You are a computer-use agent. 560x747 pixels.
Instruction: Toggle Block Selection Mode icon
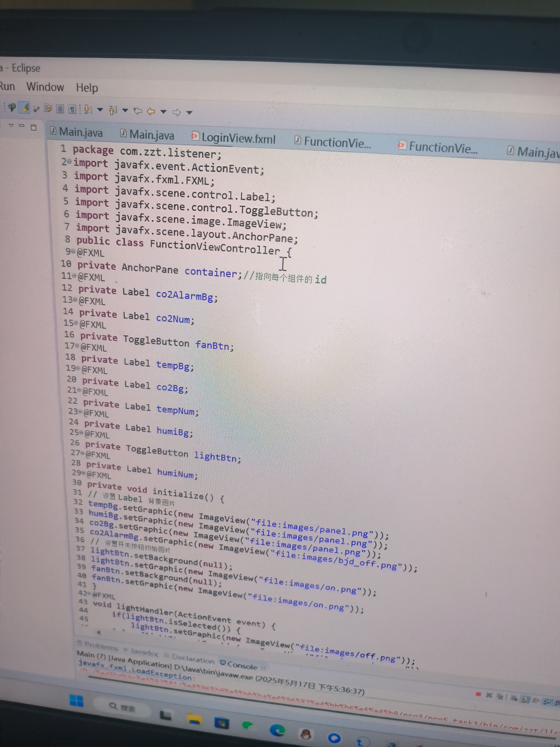point(60,109)
